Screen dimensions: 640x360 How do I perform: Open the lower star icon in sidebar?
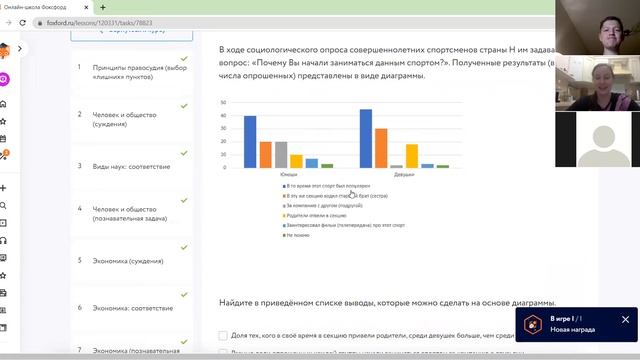pyautogui.click(x=3, y=276)
